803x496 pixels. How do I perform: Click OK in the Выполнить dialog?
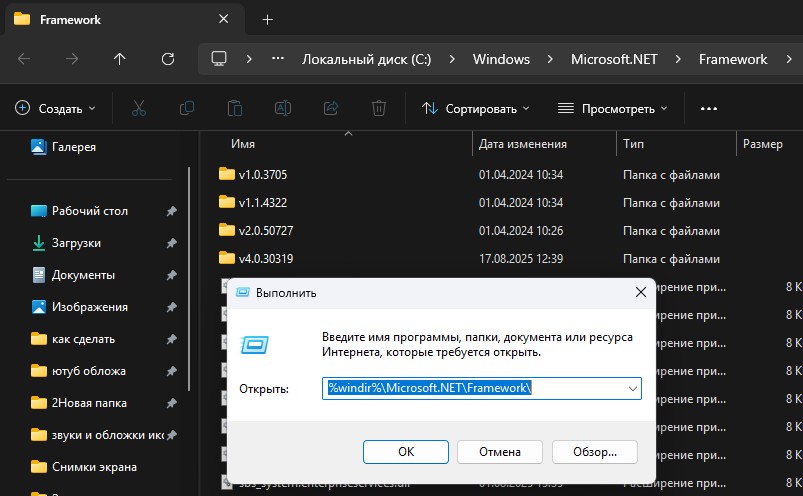click(406, 452)
